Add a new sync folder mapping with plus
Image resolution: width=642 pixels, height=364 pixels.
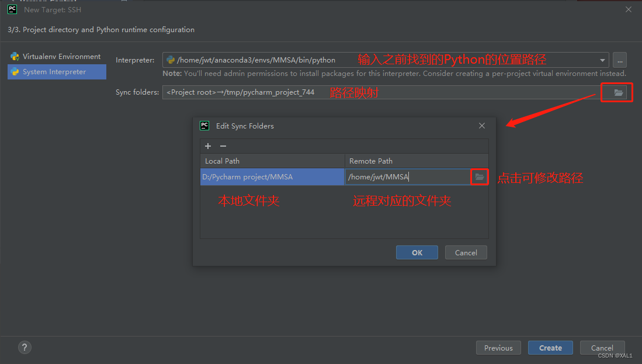click(208, 146)
